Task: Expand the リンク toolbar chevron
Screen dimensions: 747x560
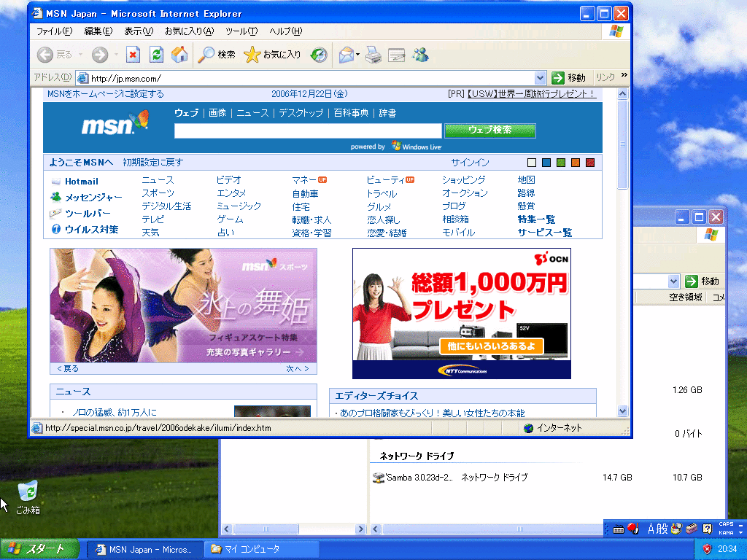Action: coord(624,75)
